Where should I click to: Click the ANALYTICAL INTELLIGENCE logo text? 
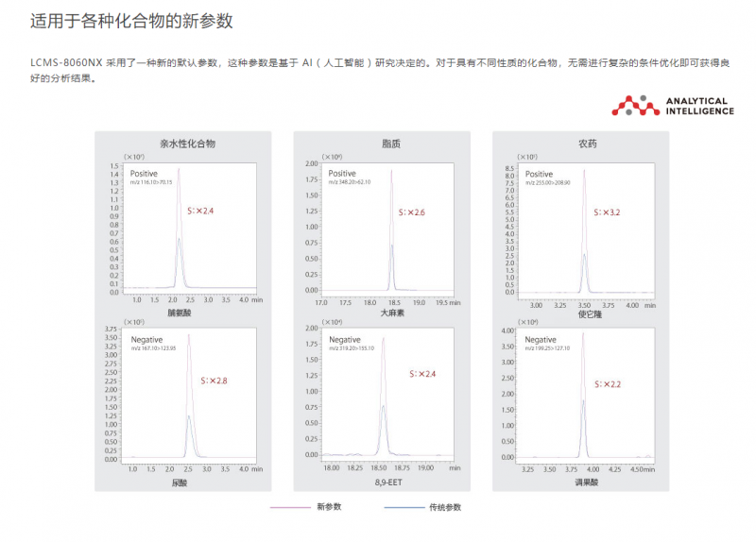click(x=699, y=106)
